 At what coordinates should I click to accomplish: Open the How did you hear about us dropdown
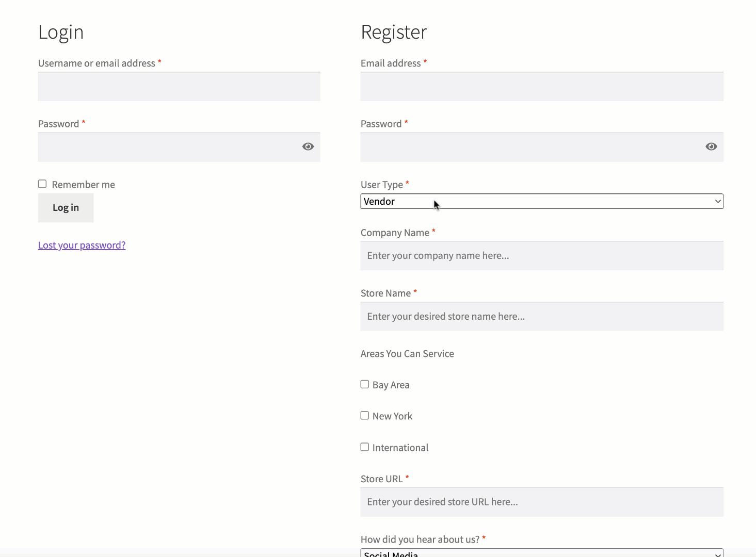tap(542, 553)
